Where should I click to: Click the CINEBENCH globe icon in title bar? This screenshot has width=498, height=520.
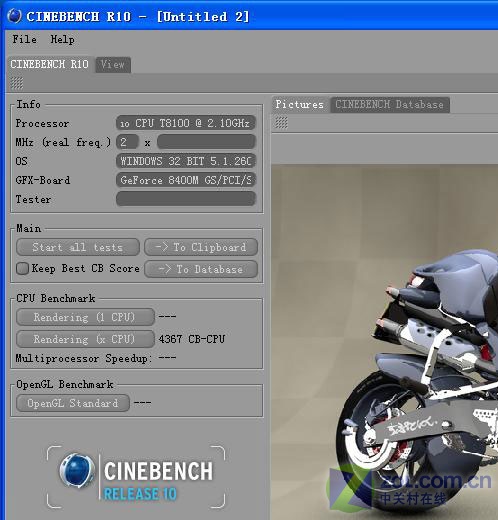14,16
